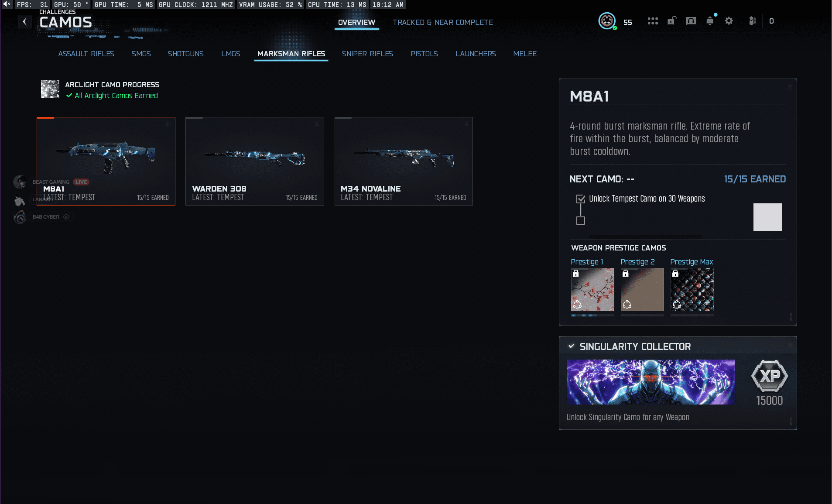Open the headset voice chat icon
The height and width of the screenshot is (504, 832).
(x=691, y=21)
